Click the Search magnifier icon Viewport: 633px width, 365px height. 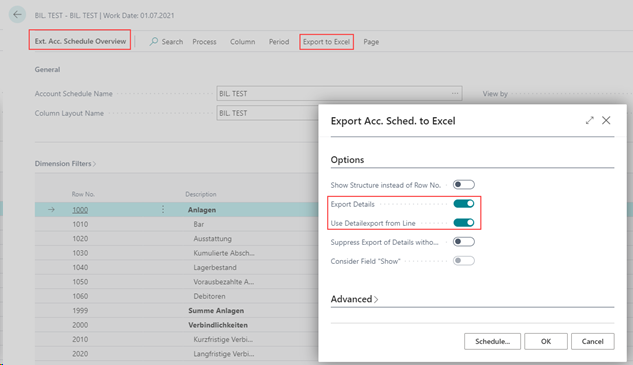point(154,41)
